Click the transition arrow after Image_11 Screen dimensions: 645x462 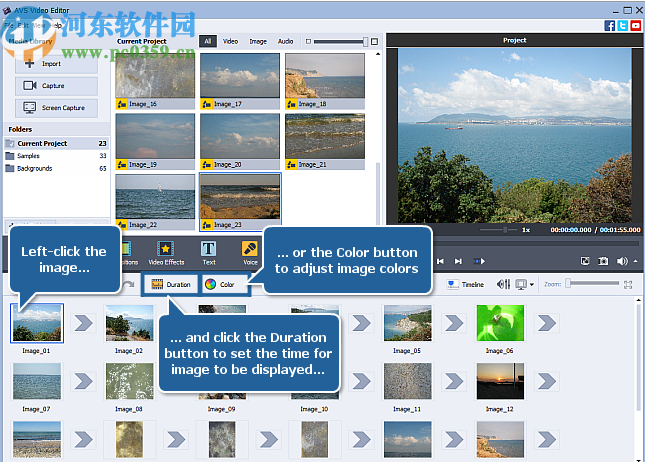[x=454, y=381]
